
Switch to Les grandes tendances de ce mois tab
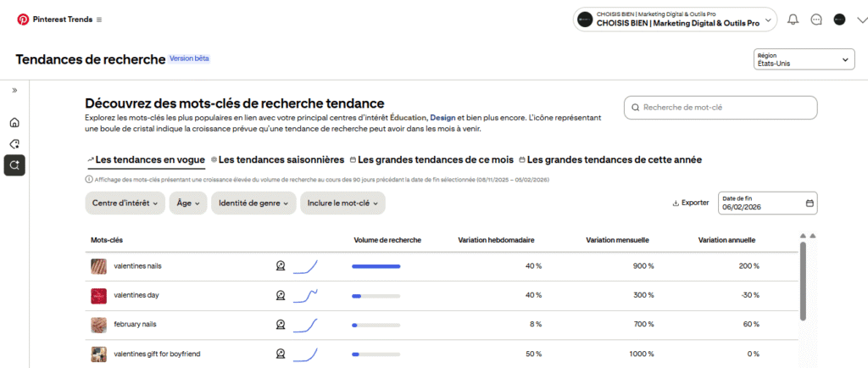click(431, 160)
